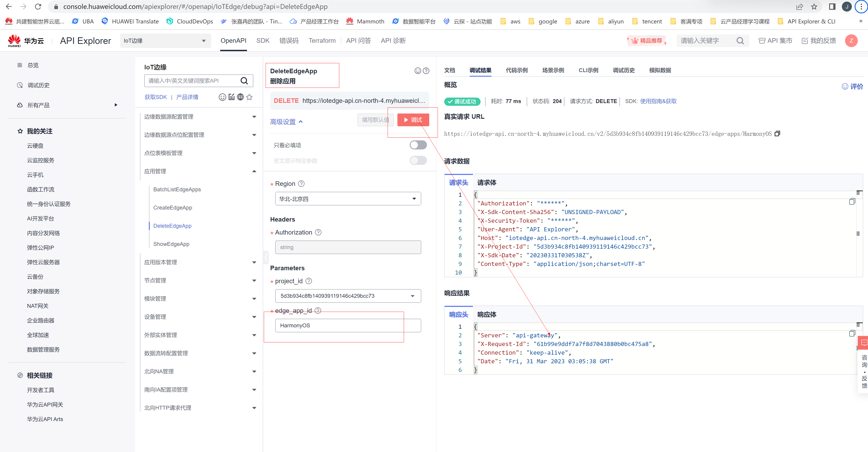
Task: Open the SDK top navigation tab
Action: [x=262, y=41]
